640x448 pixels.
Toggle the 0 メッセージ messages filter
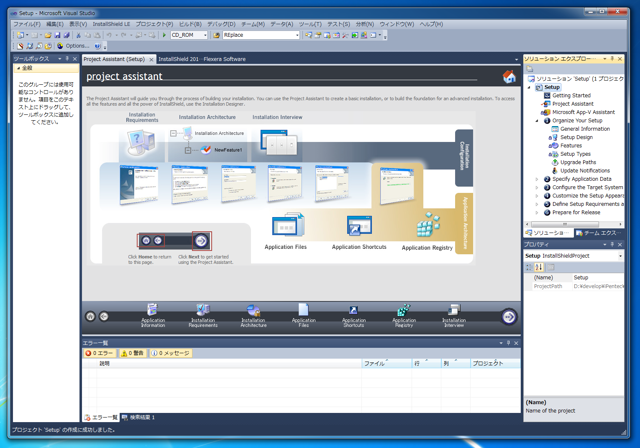coord(170,353)
